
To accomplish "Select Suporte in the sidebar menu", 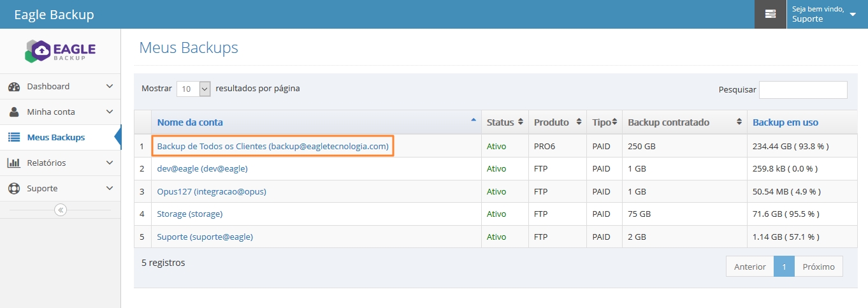I will 60,189.
